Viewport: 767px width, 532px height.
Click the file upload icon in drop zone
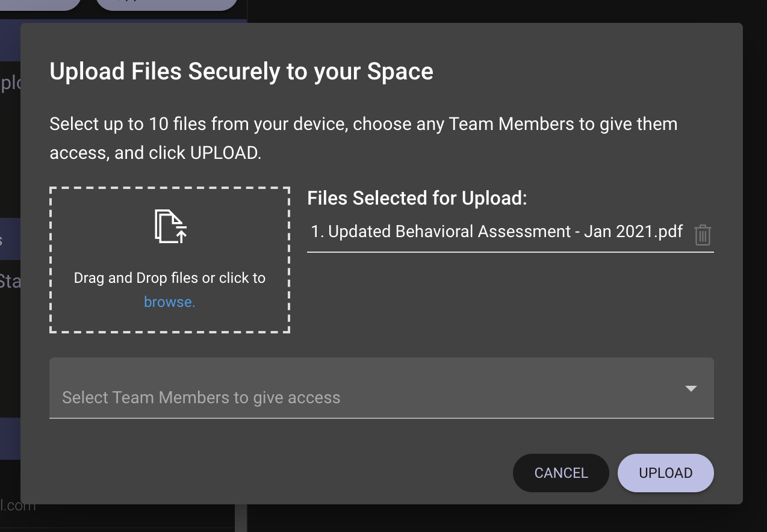point(170,226)
